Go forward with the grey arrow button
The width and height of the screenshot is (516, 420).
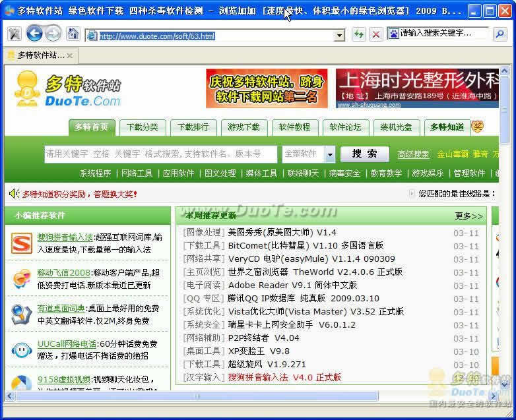pyautogui.click(x=53, y=34)
